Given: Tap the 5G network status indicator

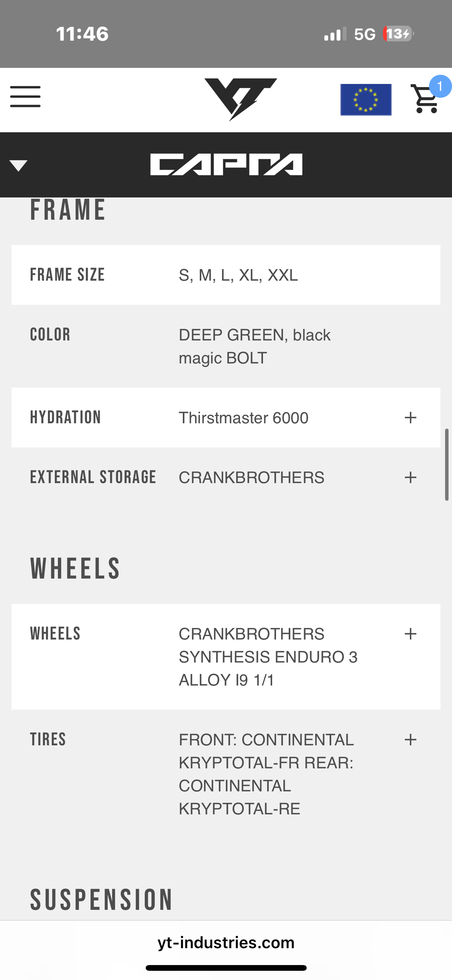Looking at the screenshot, I should point(365,34).
